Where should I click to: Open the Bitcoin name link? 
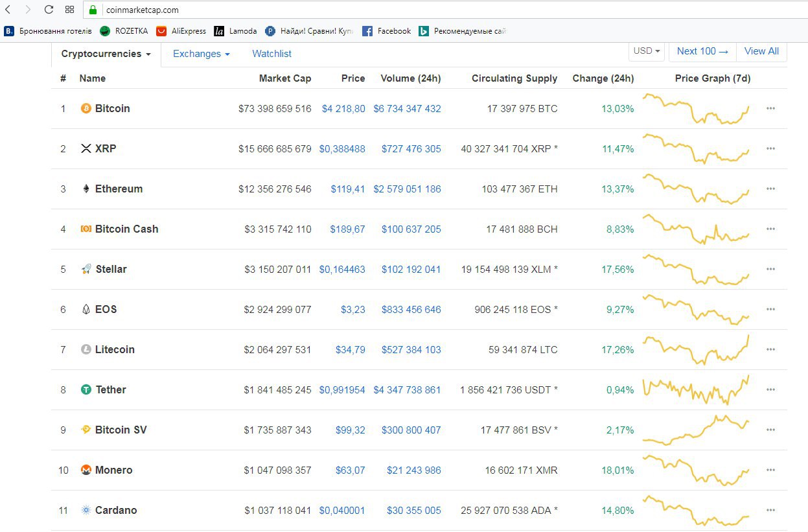click(113, 108)
